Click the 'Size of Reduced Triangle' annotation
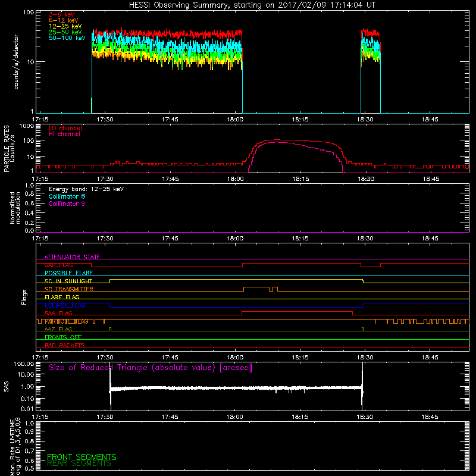The image size is (476, 476). [151, 368]
